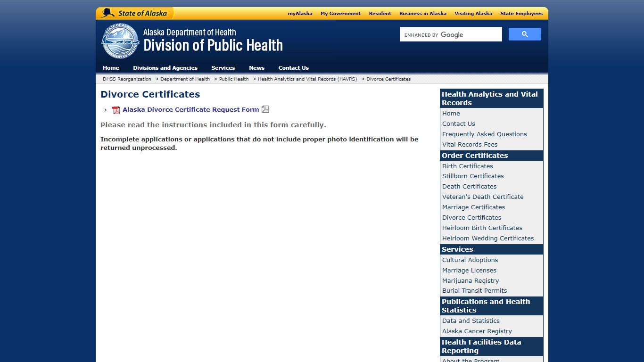The width and height of the screenshot is (644, 362).
Task: Open My Government in top bar
Action: coord(340,13)
